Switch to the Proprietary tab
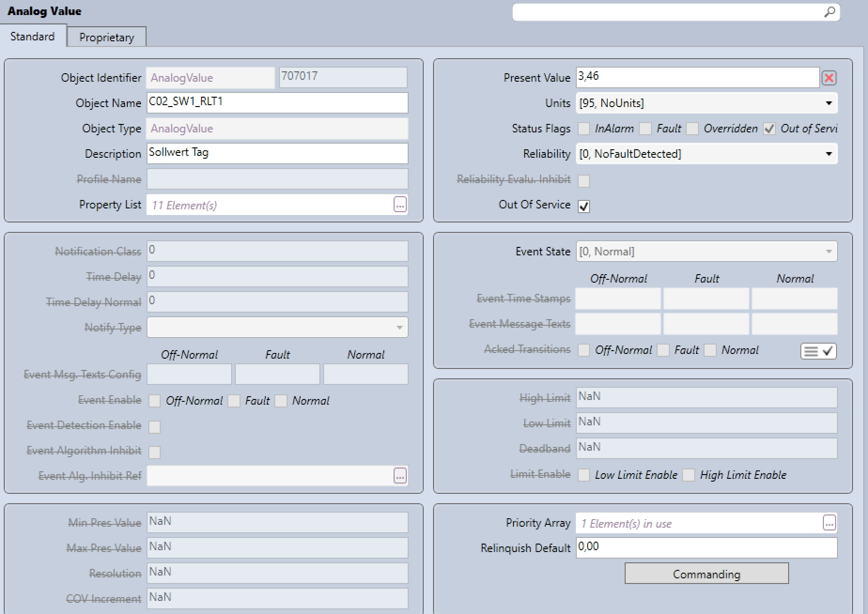868x614 pixels. tap(107, 37)
